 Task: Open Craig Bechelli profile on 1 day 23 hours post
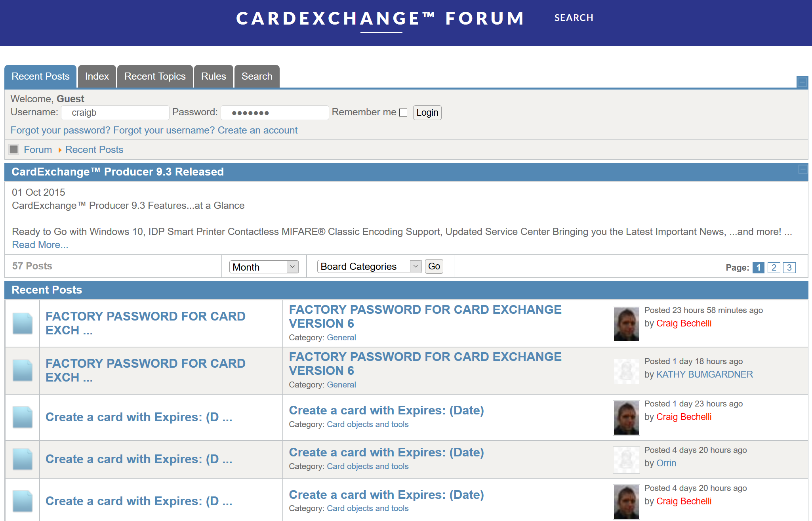click(684, 417)
